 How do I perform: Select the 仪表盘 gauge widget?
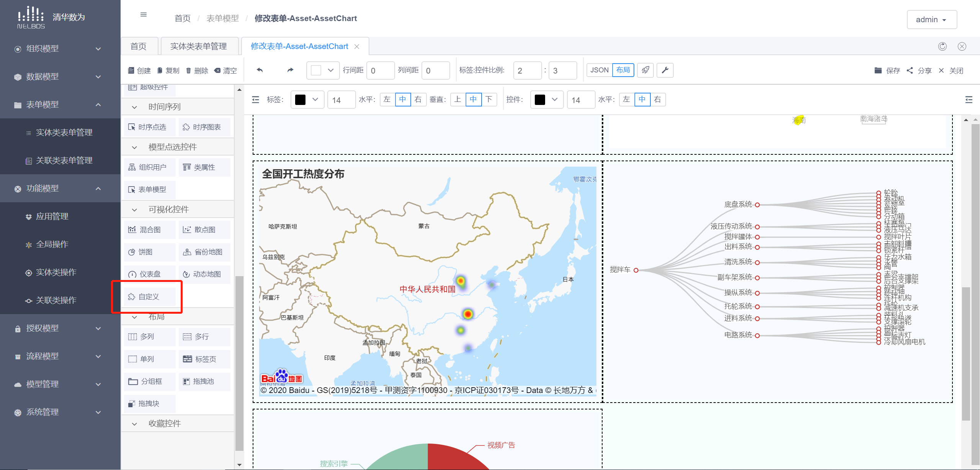point(150,274)
